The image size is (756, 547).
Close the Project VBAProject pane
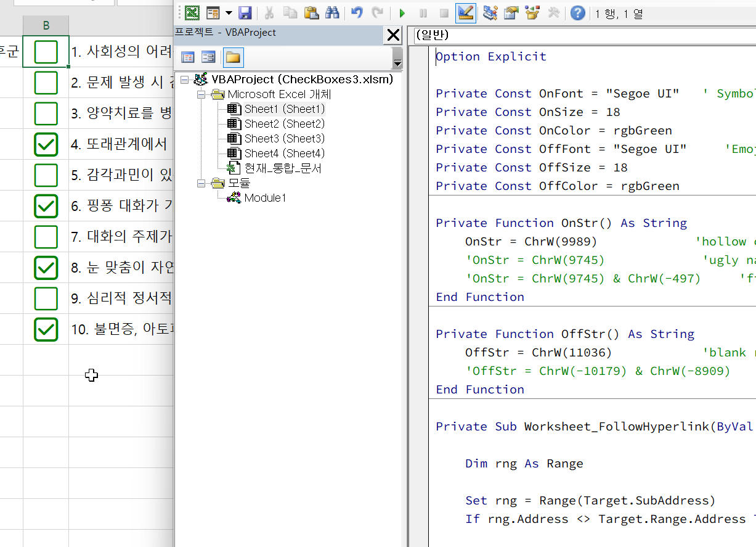coord(393,35)
